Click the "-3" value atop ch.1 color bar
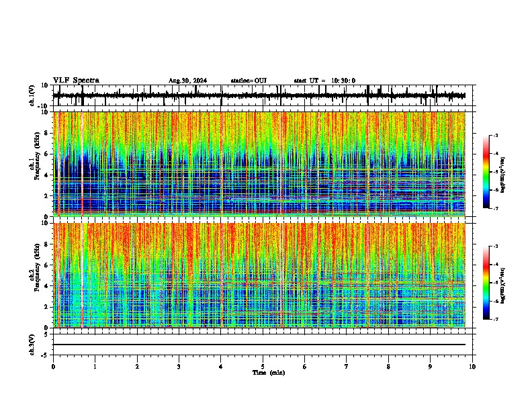 (x=496, y=136)
